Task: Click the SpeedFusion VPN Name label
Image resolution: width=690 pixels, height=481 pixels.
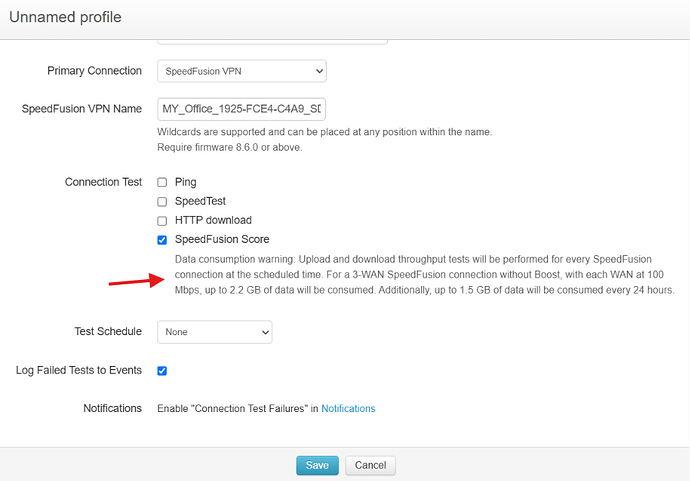Action: coord(82,109)
